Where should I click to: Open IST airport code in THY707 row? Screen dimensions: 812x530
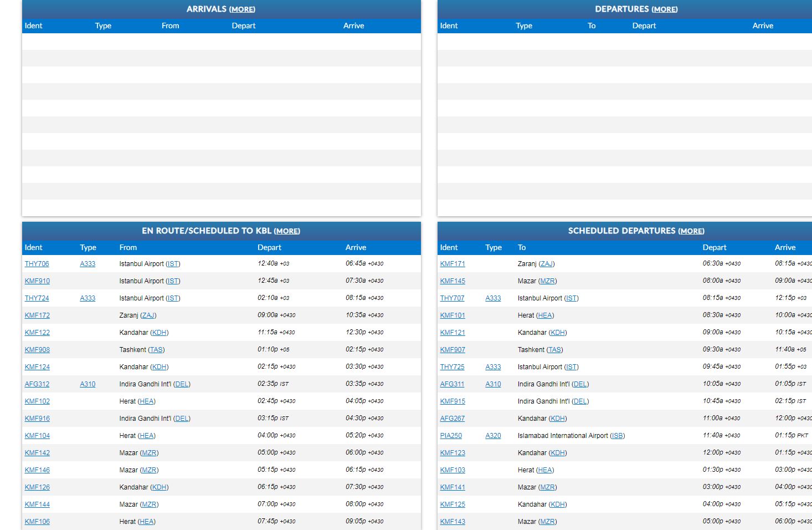pos(572,298)
